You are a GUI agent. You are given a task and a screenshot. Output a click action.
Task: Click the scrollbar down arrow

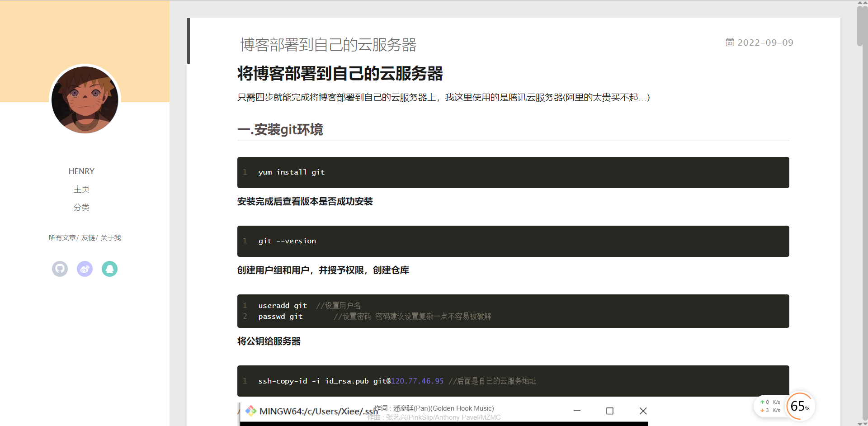[x=862, y=423]
